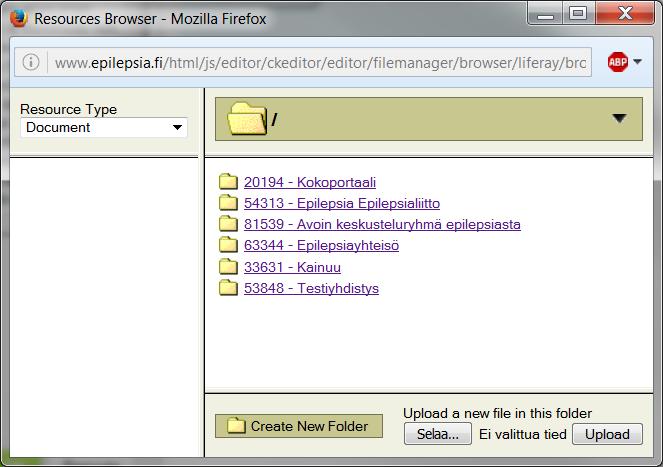Expand the current folder path dropdown
The height and width of the screenshot is (467, 663).
click(619, 118)
